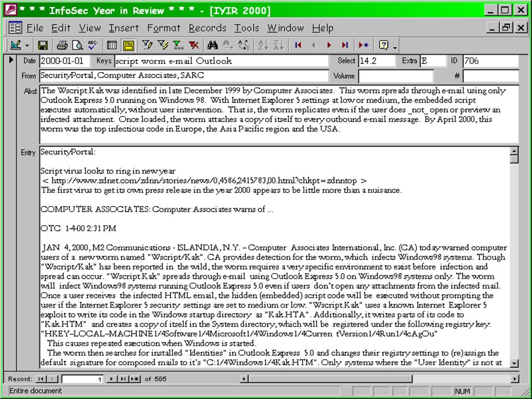Open the View menu

[90, 28]
